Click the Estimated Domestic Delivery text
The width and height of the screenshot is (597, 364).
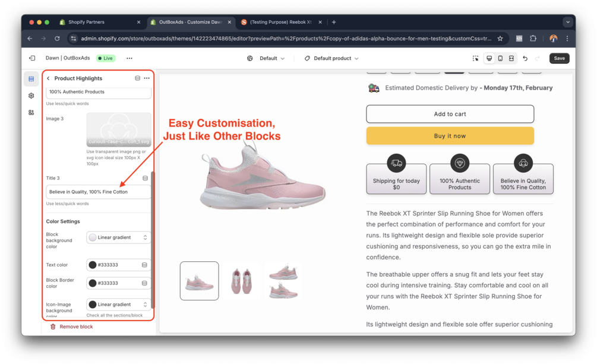pyautogui.click(x=469, y=88)
